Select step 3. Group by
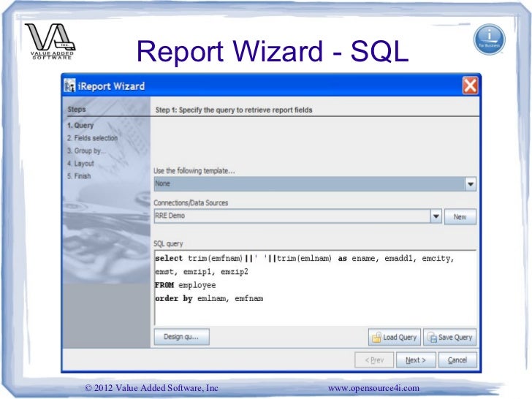Image resolution: width=532 pixels, height=399 pixels. [x=86, y=151]
